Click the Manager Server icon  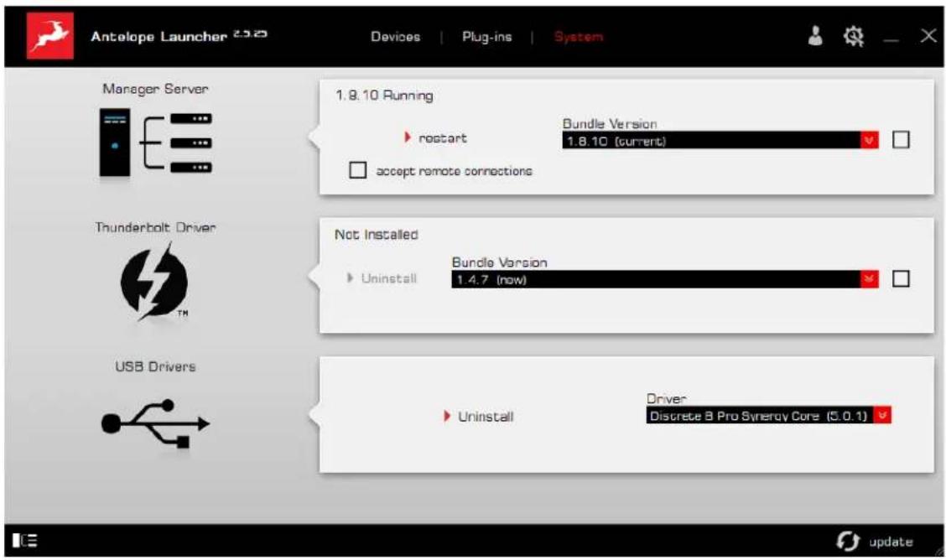156,143
